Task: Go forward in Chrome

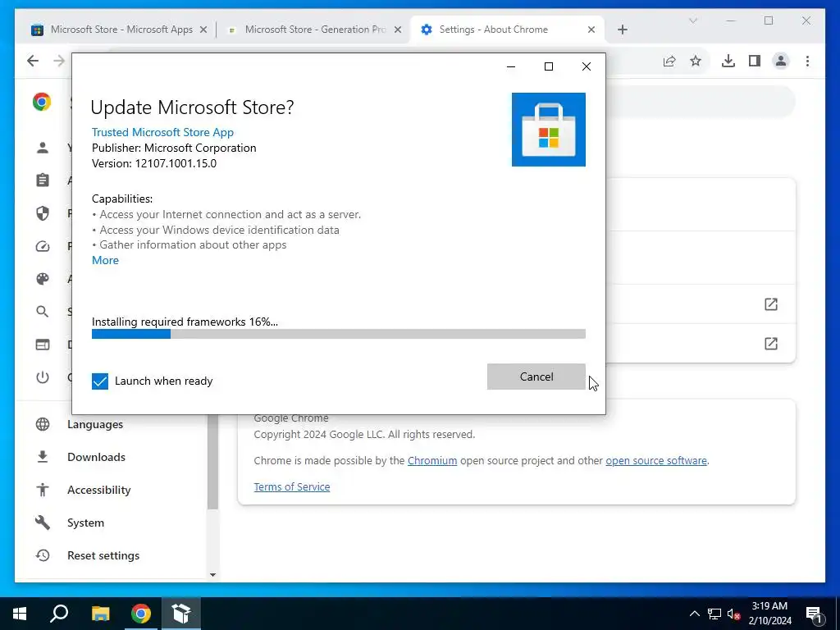Action: (59, 61)
